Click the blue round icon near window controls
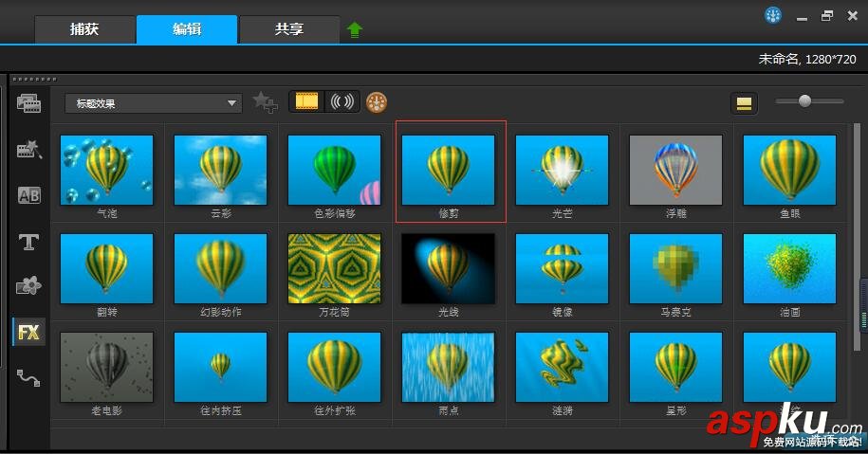868x454 pixels. pyautogui.click(x=773, y=15)
